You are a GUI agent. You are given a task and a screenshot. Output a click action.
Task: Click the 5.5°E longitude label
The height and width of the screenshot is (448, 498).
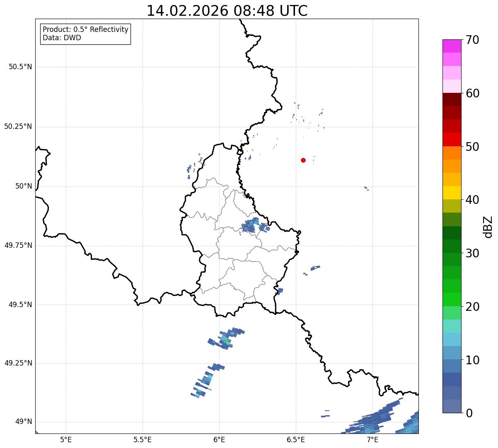click(x=143, y=439)
